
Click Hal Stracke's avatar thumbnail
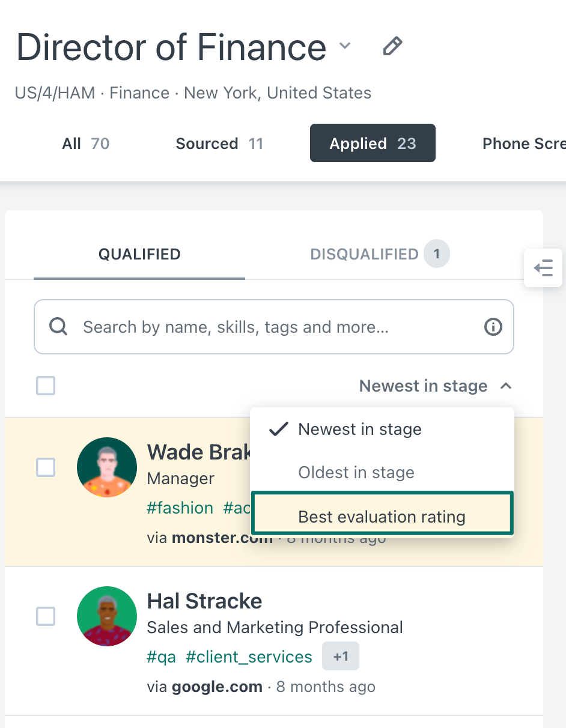click(x=106, y=616)
